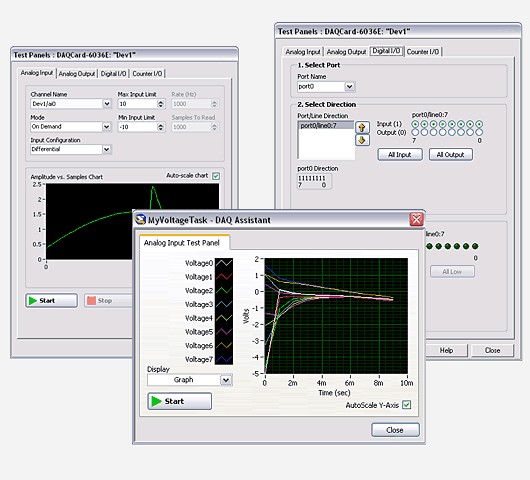Click the Volts vs Time graph

point(336,316)
